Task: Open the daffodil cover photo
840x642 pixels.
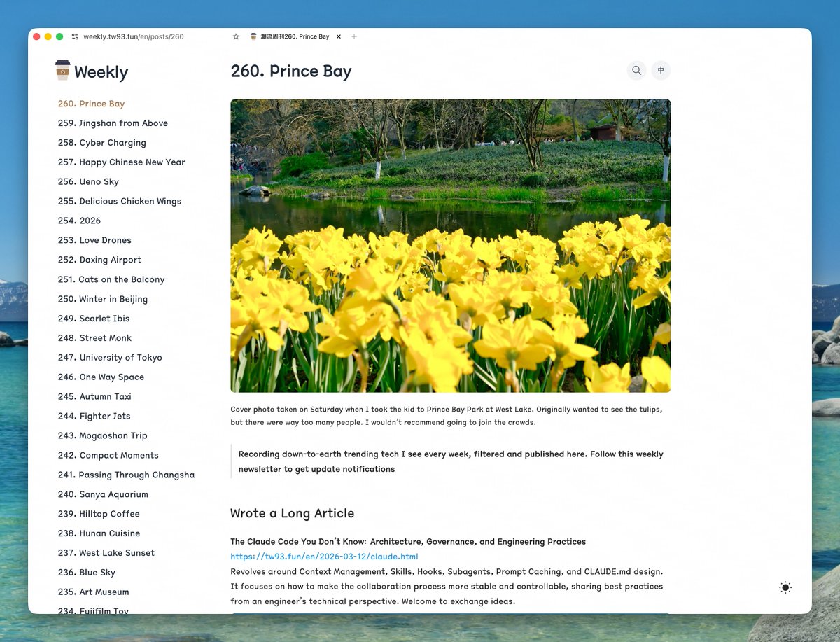Action: coord(450,245)
